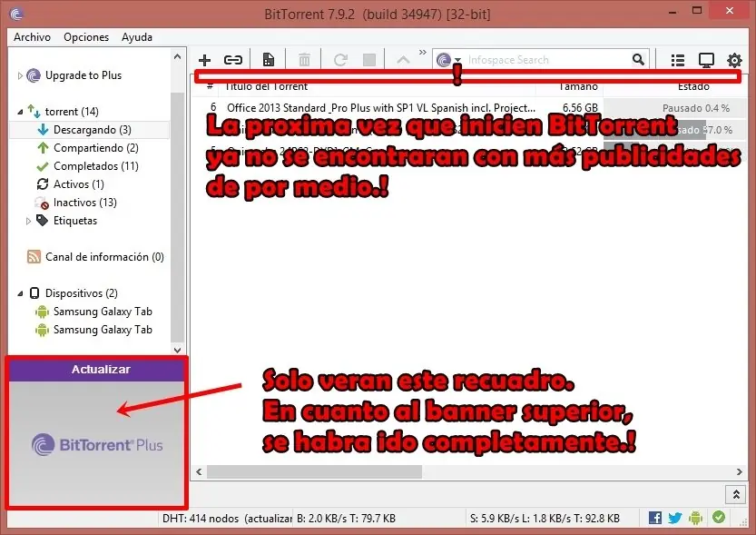Open the Ayuda menu
The height and width of the screenshot is (535, 756).
(137, 37)
